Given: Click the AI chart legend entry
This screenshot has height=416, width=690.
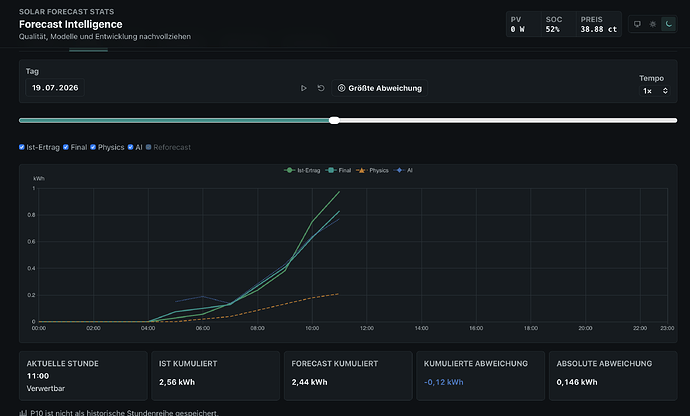Looking at the screenshot, I should [403, 170].
